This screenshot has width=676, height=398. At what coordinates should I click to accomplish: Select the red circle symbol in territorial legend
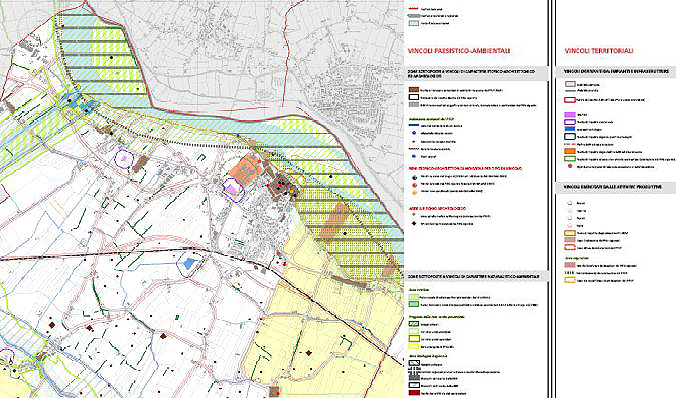(570, 166)
